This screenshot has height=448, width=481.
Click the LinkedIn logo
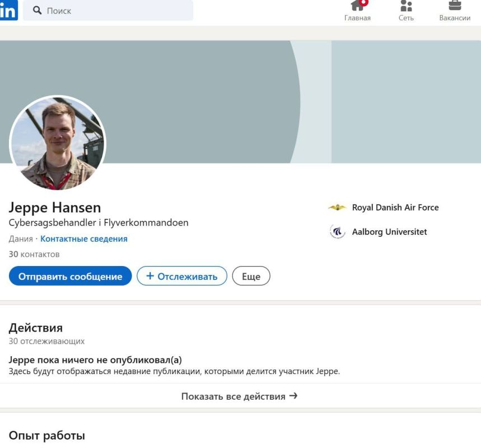click(x=8, y=11)
